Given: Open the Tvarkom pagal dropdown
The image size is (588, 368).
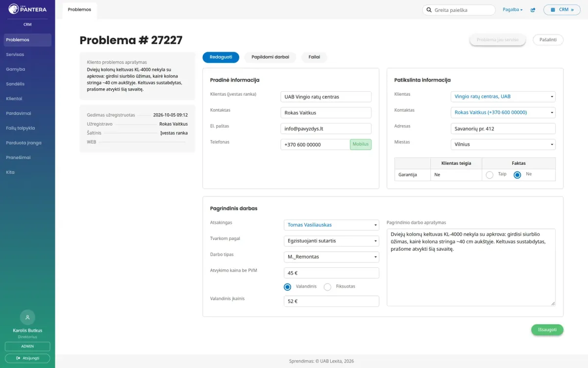Looking at the screenshot, I should [331, 241].
